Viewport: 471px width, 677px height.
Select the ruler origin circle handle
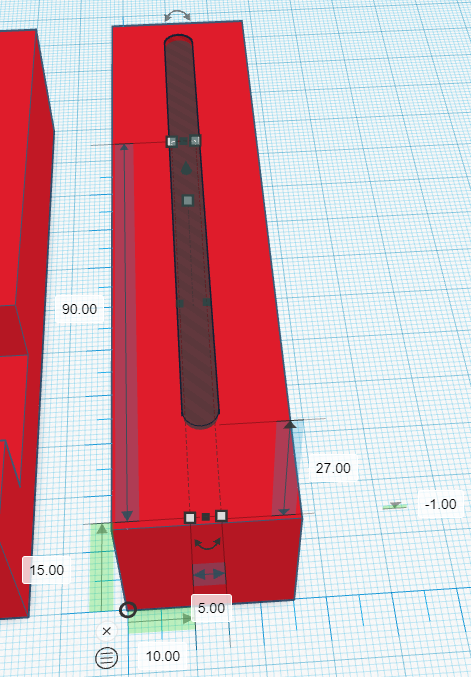click(128, 610)
